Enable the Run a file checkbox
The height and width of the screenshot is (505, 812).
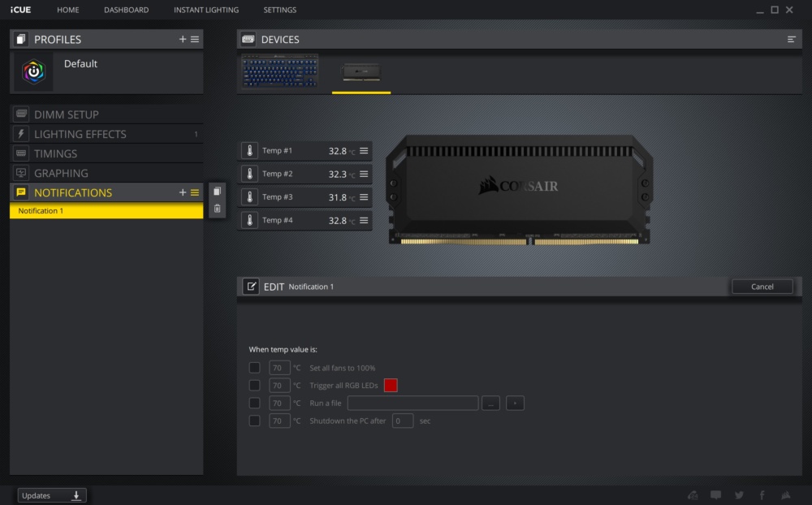(254, 403)
